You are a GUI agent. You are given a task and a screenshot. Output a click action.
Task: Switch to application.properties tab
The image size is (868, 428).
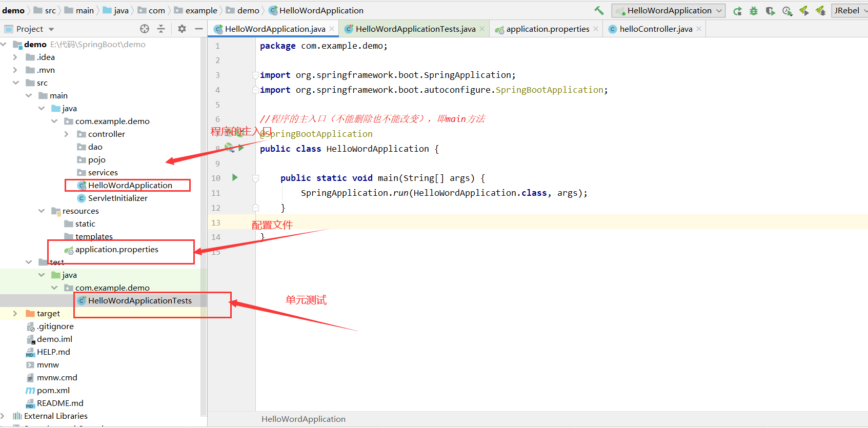click(547, 29)
